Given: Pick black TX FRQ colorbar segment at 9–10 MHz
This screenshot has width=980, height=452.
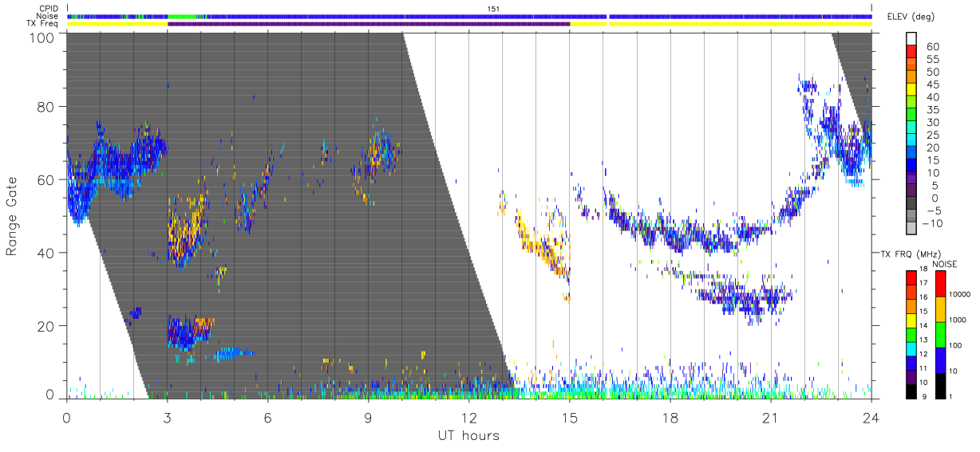Looking at the screenshot, I should point(911,391).
